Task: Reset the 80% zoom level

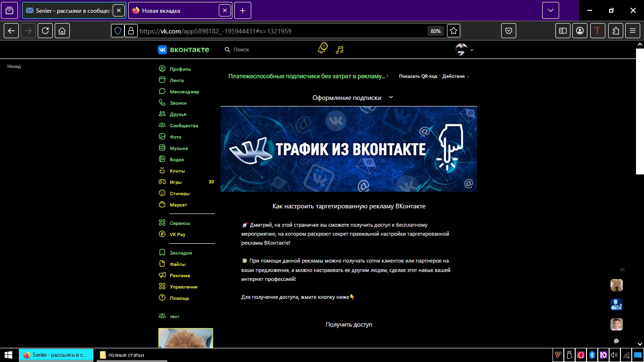Action: click(x=436, y=31)
